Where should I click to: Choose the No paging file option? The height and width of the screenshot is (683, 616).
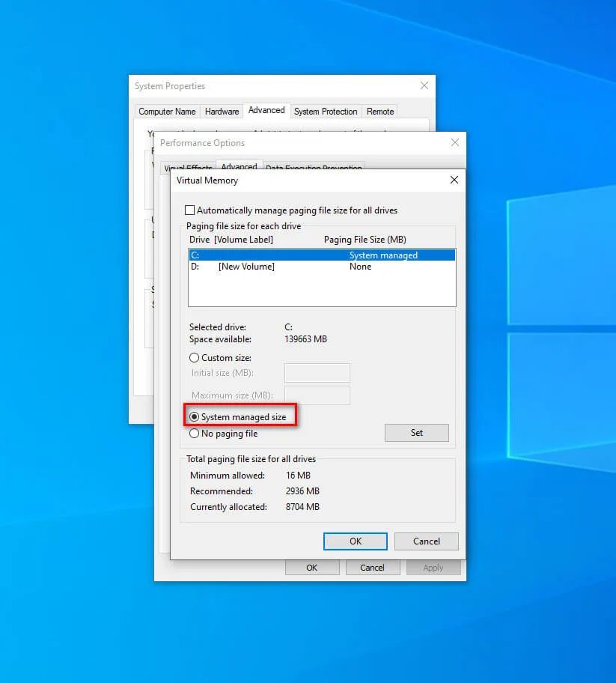pyautogui.click(x=194, y=434)
